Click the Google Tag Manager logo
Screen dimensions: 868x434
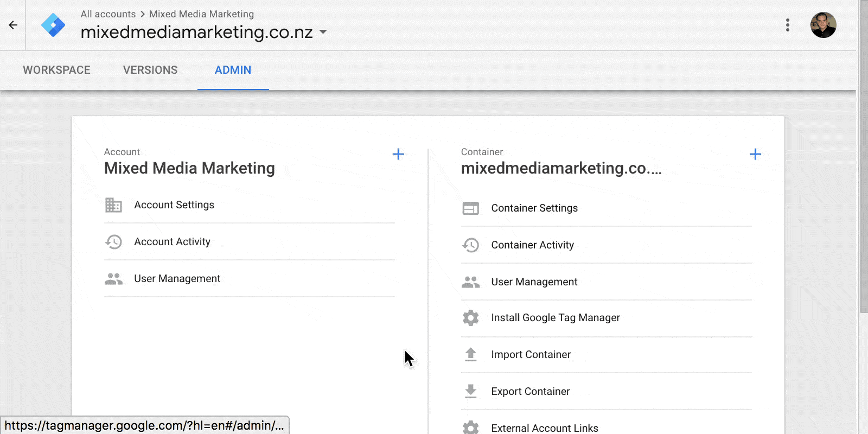[53, 25]
